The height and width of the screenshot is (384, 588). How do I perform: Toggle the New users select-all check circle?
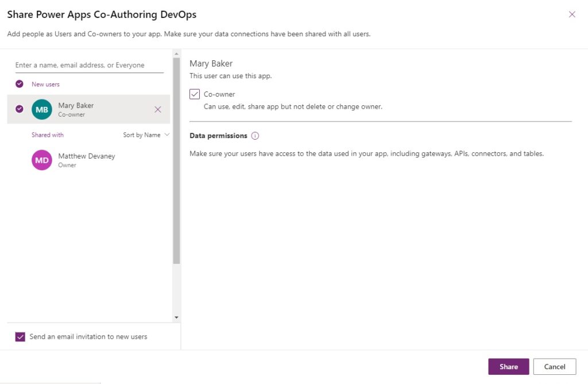point(20,84)
